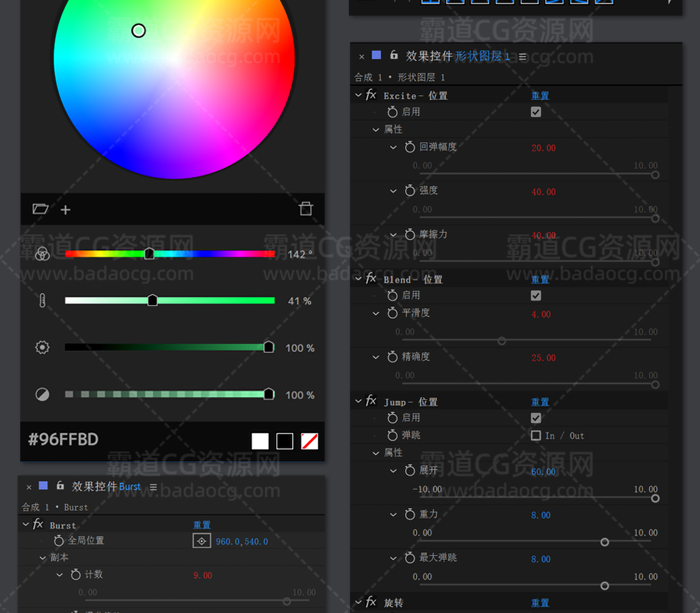This screenshot has height=613, width=700.
Task: Enable the 弹跳 In / Out checkbox
Action: pyautogui.click(x=536, y=435)
